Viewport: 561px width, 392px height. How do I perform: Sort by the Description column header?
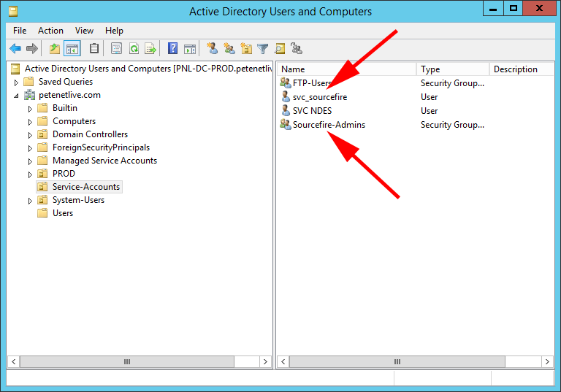pos(522,69)
